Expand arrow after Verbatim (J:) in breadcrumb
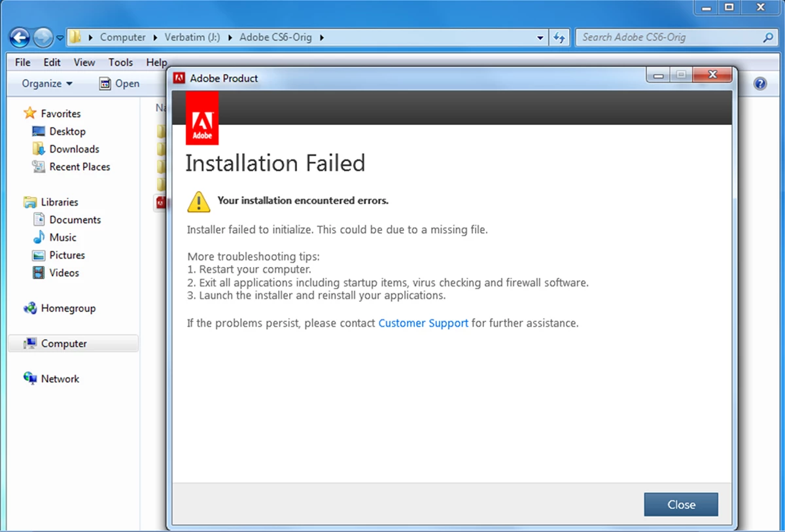Screen dimensions: 785x532 pos(230,37)
